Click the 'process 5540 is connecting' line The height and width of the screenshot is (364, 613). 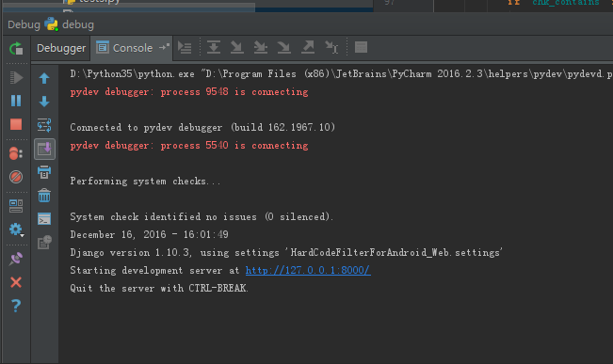(189, 145)
